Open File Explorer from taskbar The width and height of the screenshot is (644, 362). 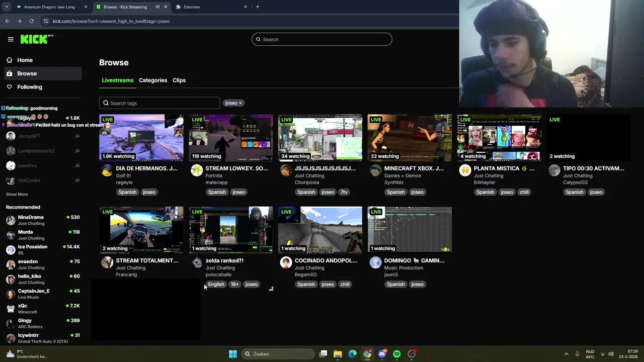[338, 354]
